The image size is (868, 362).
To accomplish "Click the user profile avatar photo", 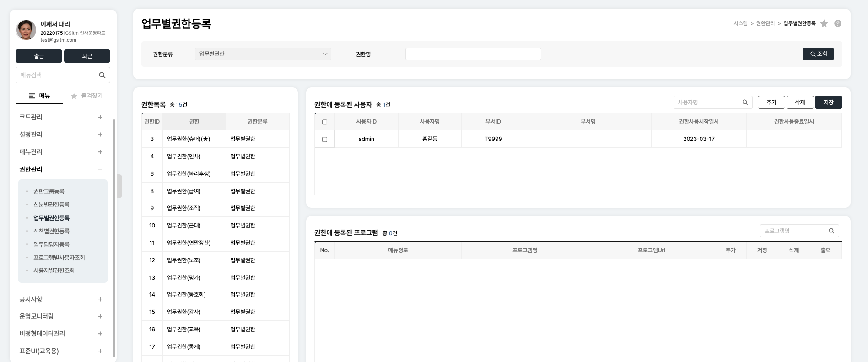I will [x=26, y=30].
